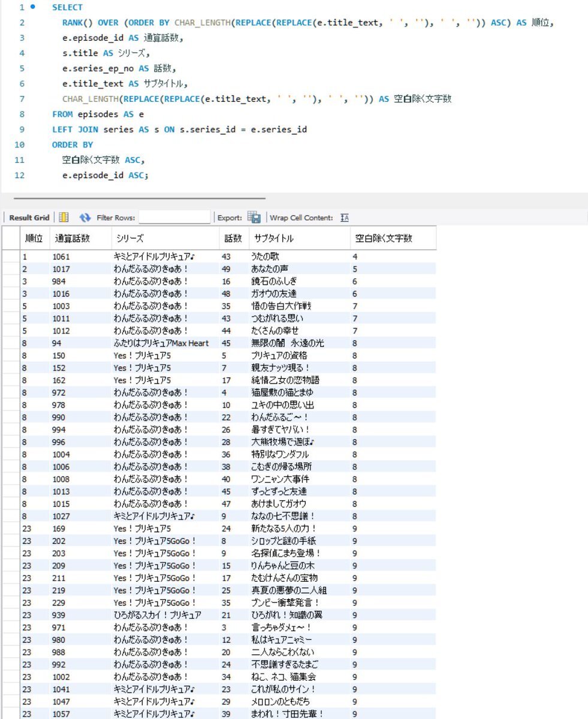Image resolution: width=588 pixels, height=719 pixels.
Task: Click the blue statement marker on line 1
Action: coord(32,7)
